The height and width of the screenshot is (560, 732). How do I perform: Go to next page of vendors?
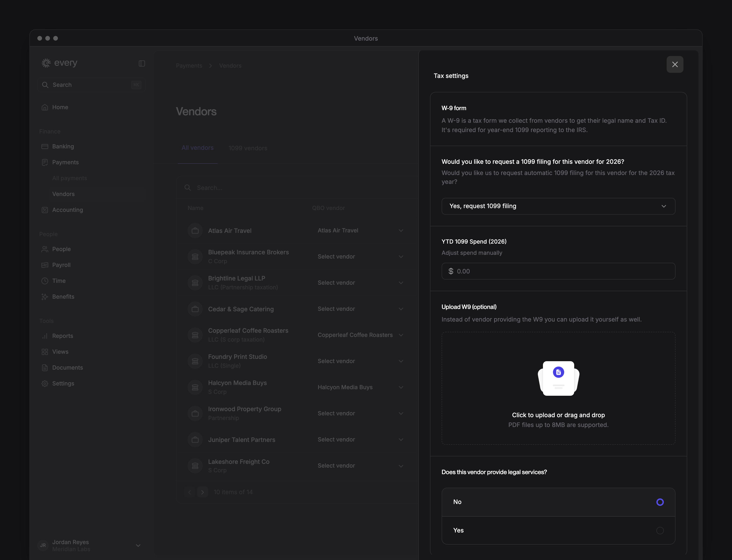202,492
